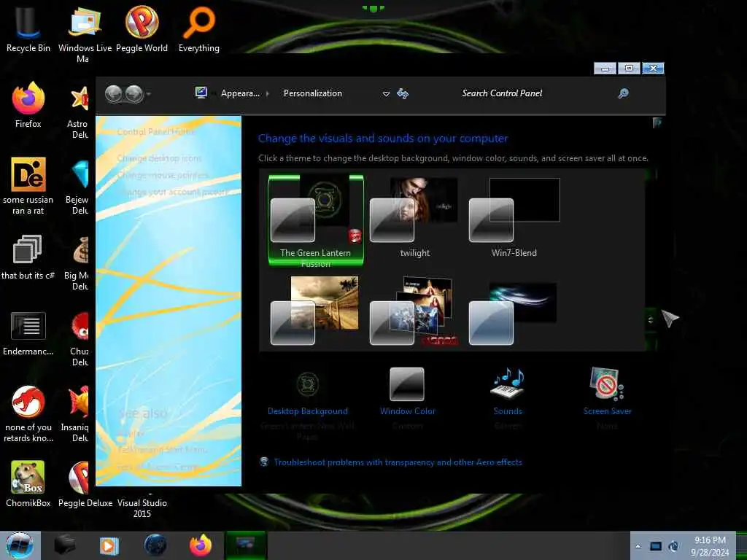The height and width of the screenshot is (560, 747).
Task: Open Control Panel Home link
Action: 156,132
